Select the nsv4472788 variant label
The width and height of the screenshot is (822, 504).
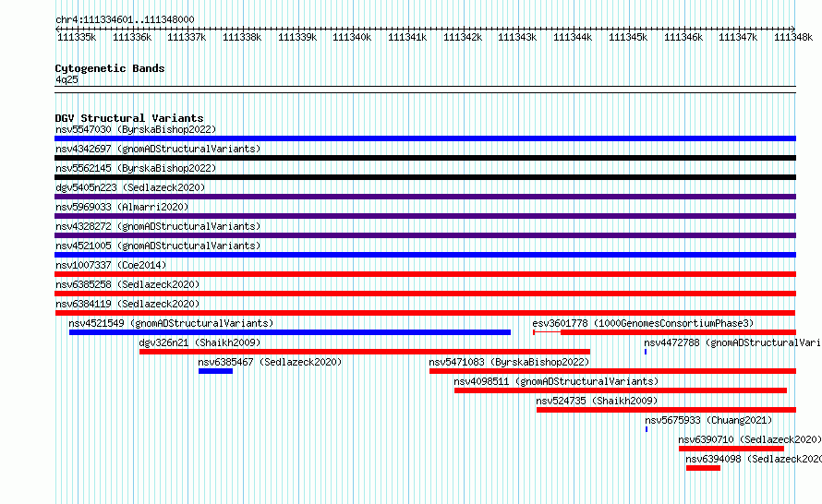click(732, 342)
